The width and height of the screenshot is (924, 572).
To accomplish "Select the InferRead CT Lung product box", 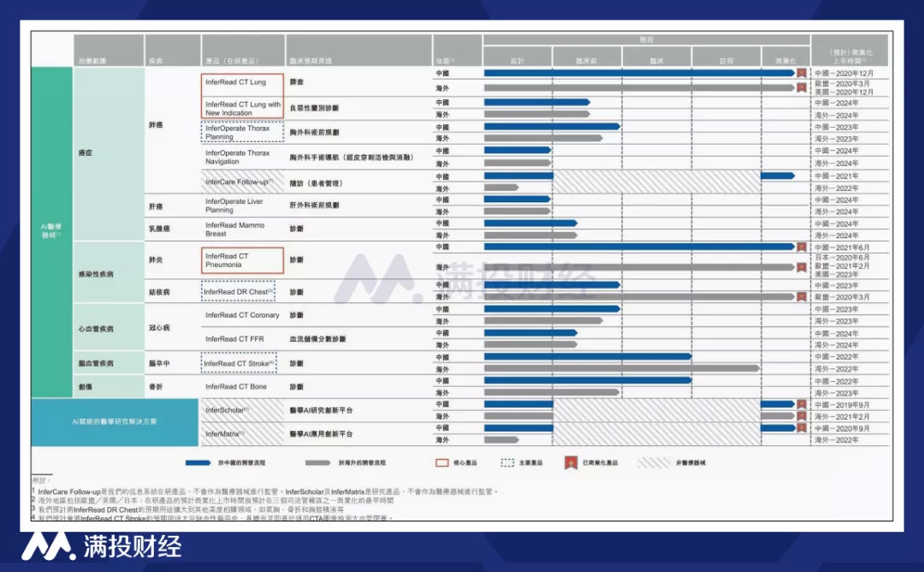I will 242,84.
